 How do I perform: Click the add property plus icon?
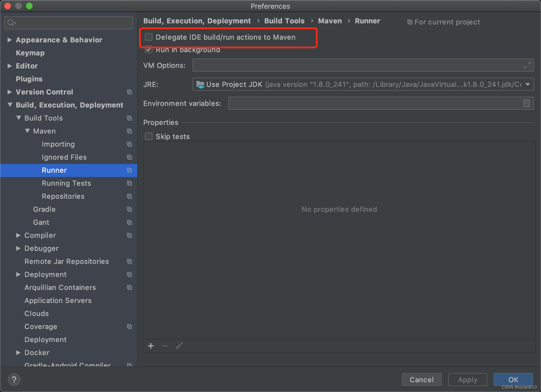click(151, 346)
